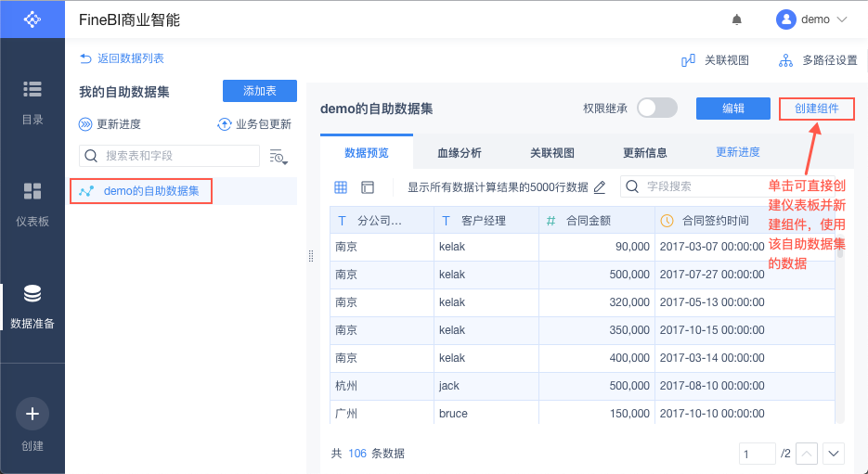Open the notification bell
This screenshot has height=474, width=868.
[737, 19]
